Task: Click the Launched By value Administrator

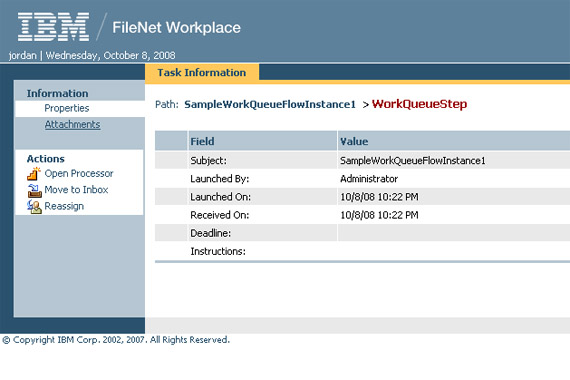Action: (369, 179)
